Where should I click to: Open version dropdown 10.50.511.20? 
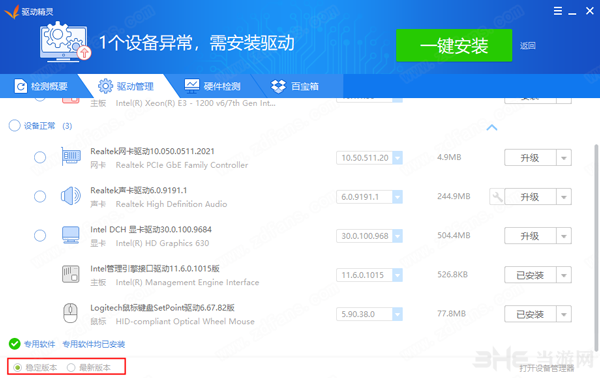(398, 158)
